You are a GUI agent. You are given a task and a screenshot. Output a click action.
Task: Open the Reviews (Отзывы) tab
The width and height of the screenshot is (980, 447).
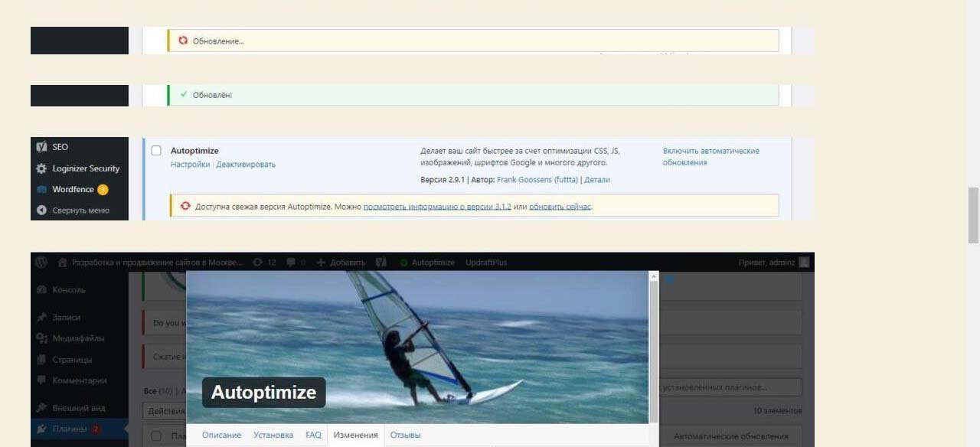[405, 435]
